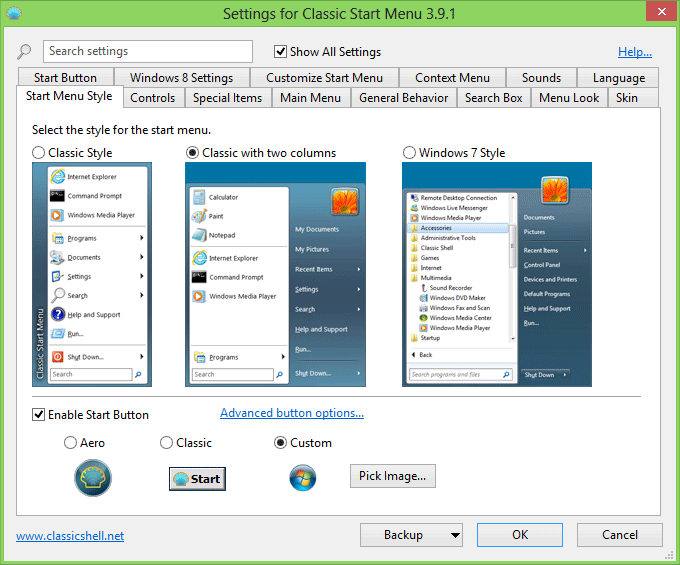The image size is (680, 565).
Task: Click the Classic Style menu preview image
Action: click(x=90, y=274)
